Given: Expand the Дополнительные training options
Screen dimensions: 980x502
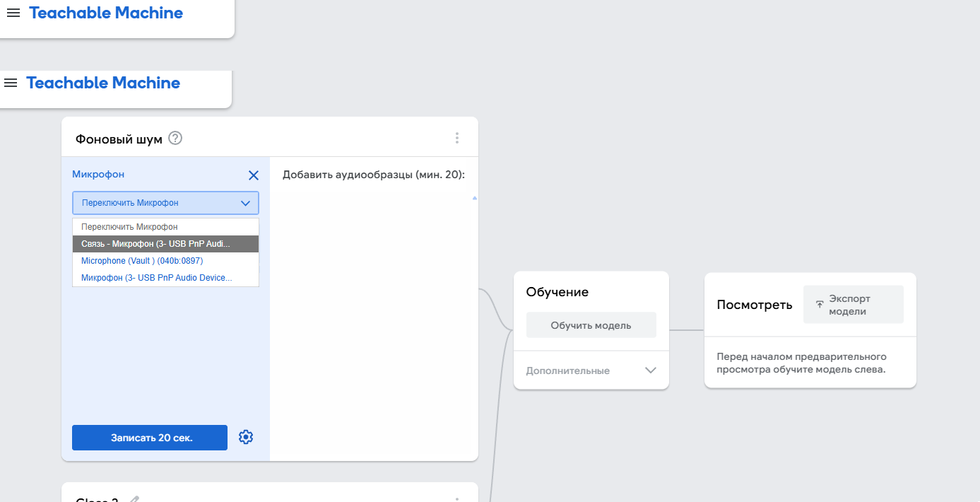Looking at the screenshot, I should (651, 370).
